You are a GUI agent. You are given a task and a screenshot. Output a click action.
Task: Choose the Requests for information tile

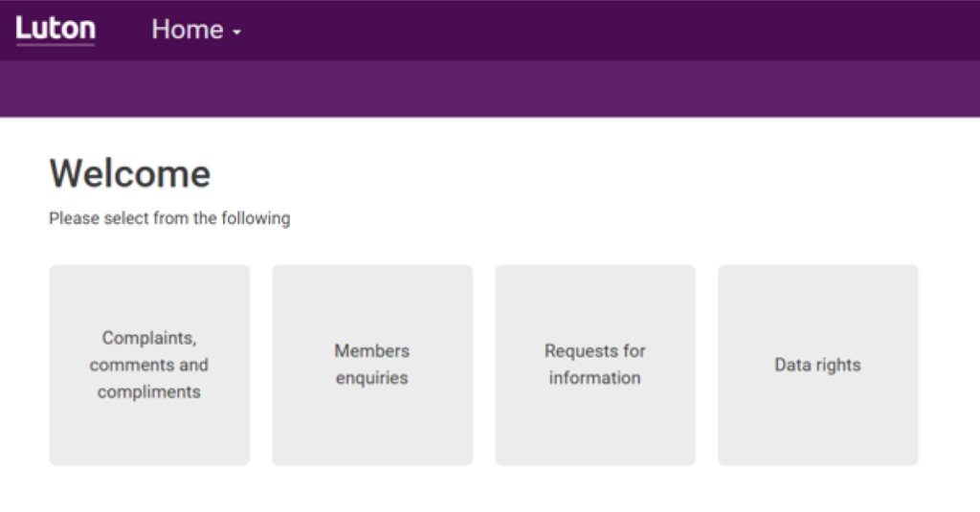click(x=595, y=365)
